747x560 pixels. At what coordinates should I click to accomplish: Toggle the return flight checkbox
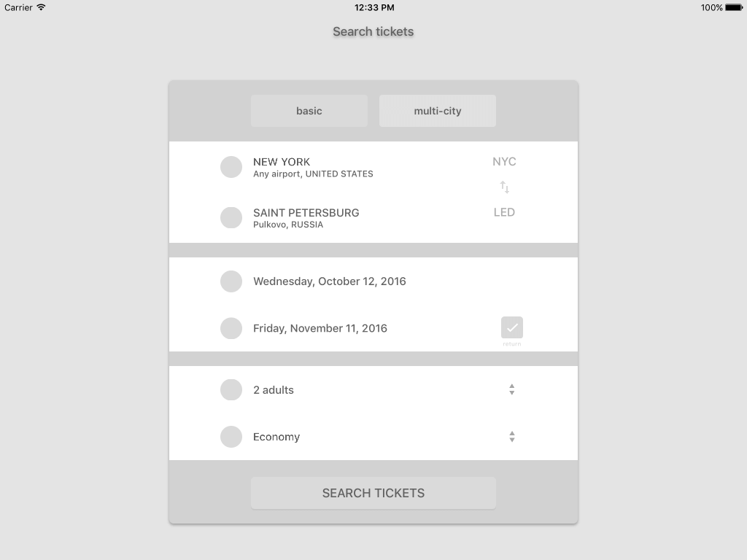tap(511, 328)
